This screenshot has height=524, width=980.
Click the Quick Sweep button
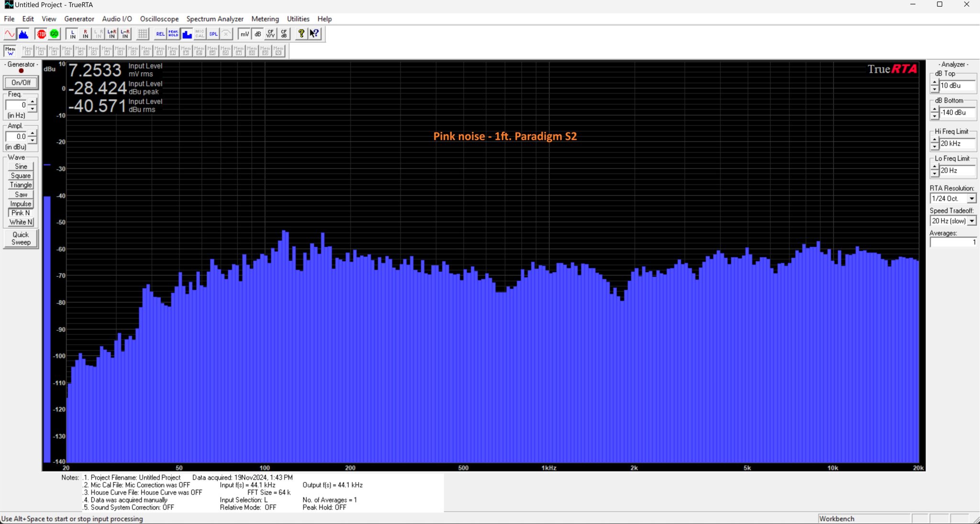[21, 238]
